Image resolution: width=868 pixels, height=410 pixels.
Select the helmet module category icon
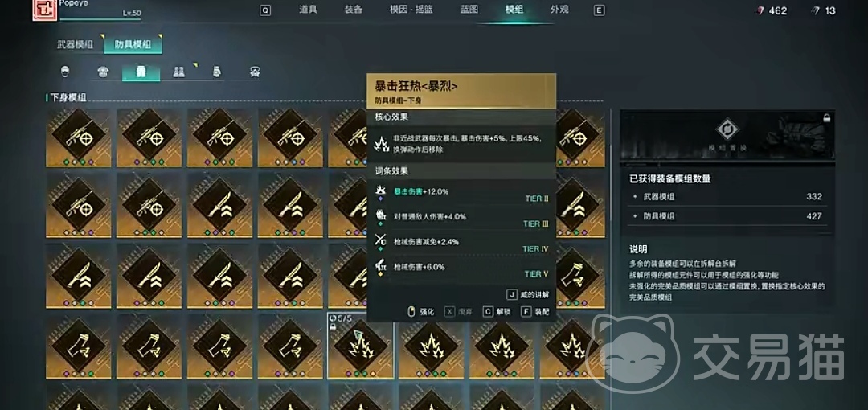[x=65, y=72]
